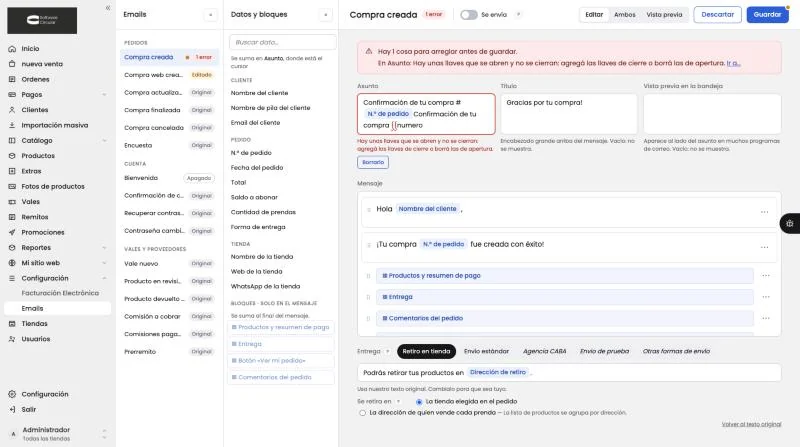Viewport: 800px width, 447px height.
Task: Insert the Fecha del pedido data field
Action: pos(257,168)
